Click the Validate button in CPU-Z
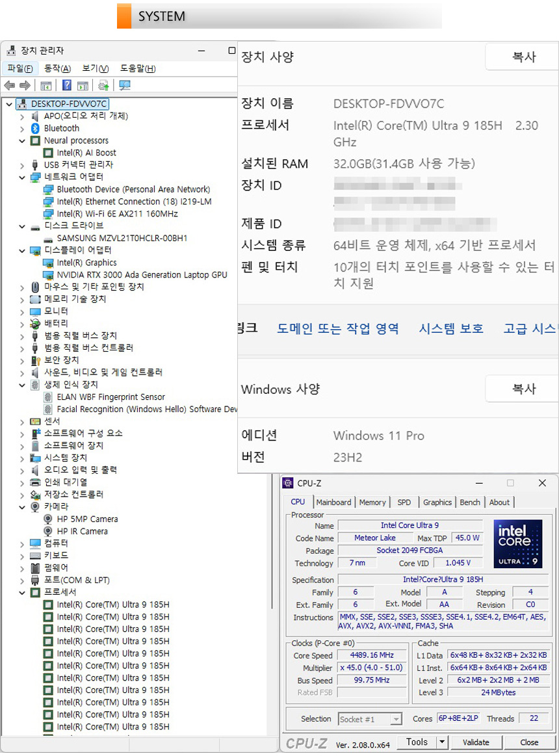 (x=476, y=742)
